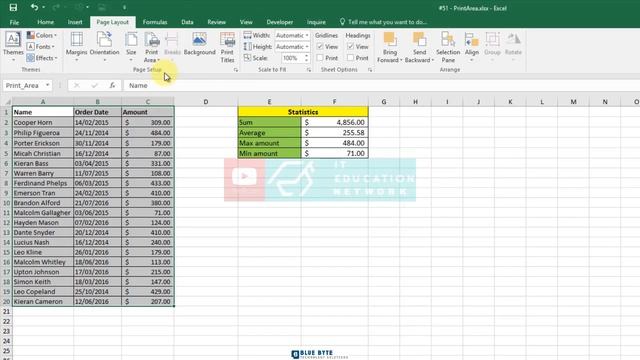Image resolution: width=640 pixels, height=360 pixels.
Task: Expand the Name Box dropdown arrow
Action: tap(48, 85)
